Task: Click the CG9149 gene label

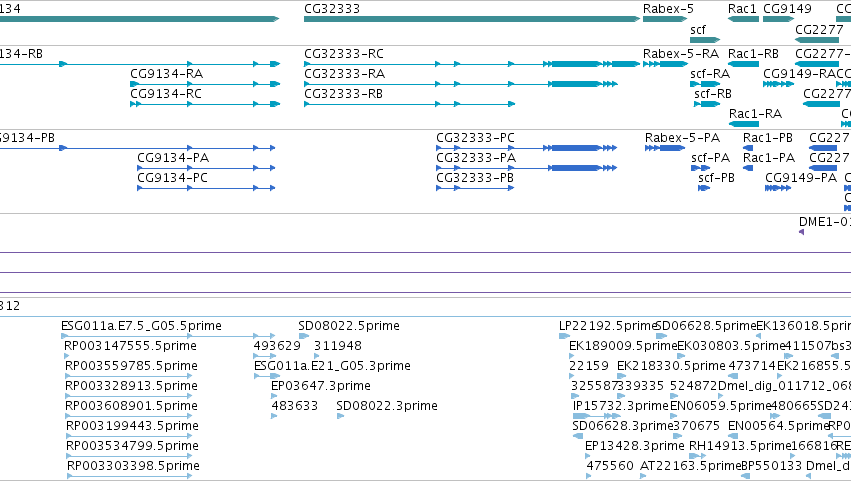Action: pos(787,9)
